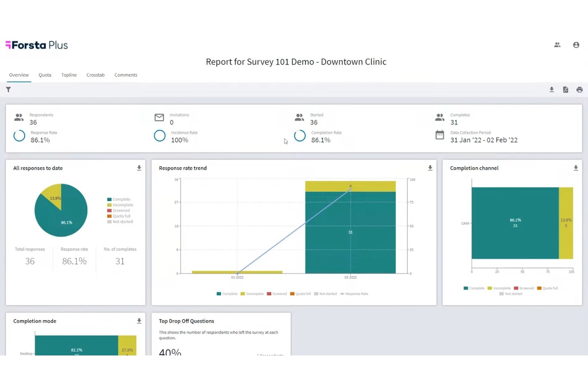Toggle the Incomplete legend in Response rate trend
This screenshot has width=588, height=392.
pos(252,294)
